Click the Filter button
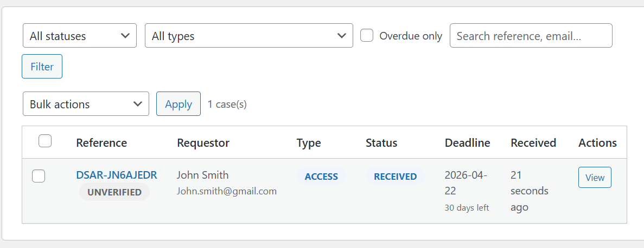The width and height of the screenshot is (644, 248). (42, 67)
